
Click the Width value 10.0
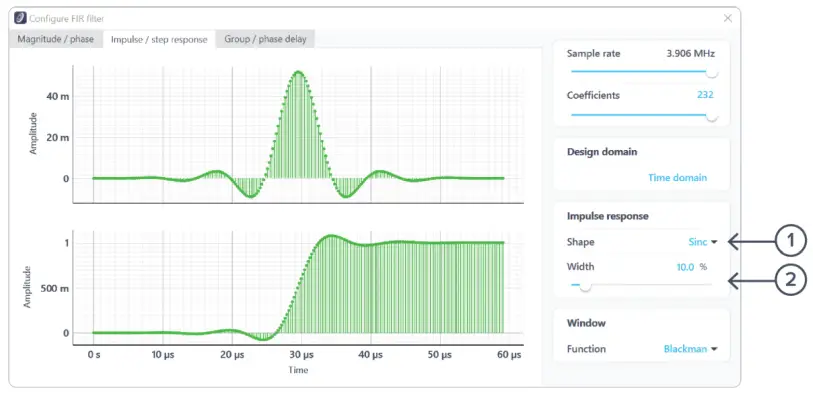click(685, 267)
